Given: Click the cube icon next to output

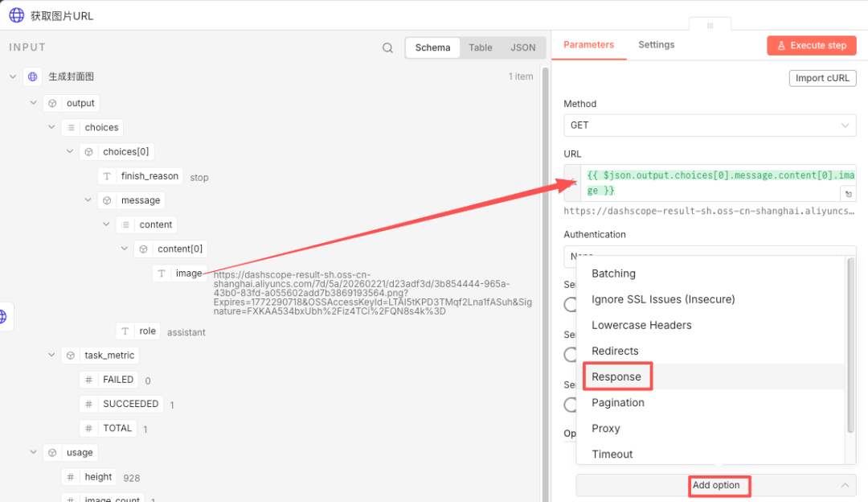Looking at the screenshot, I should click(52, 103).
